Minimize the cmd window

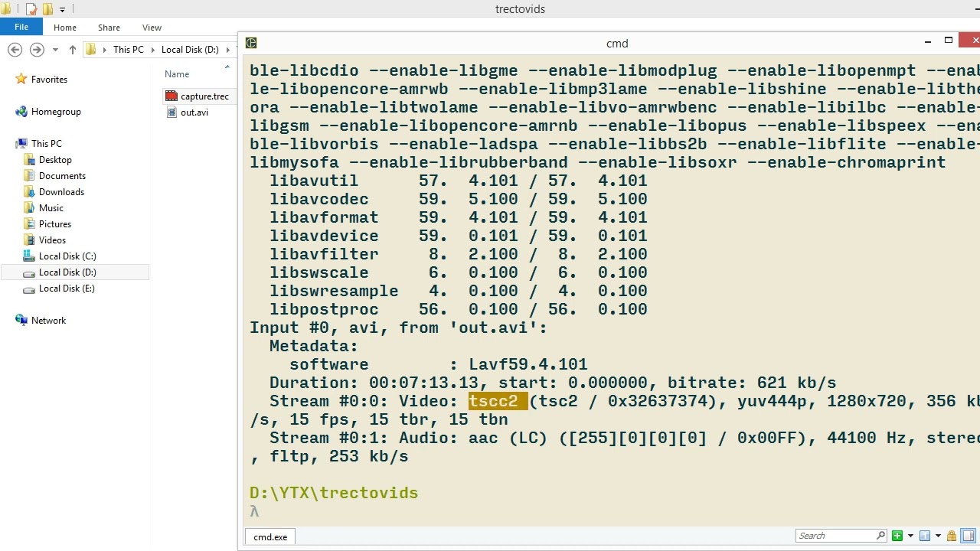(928, 41)
